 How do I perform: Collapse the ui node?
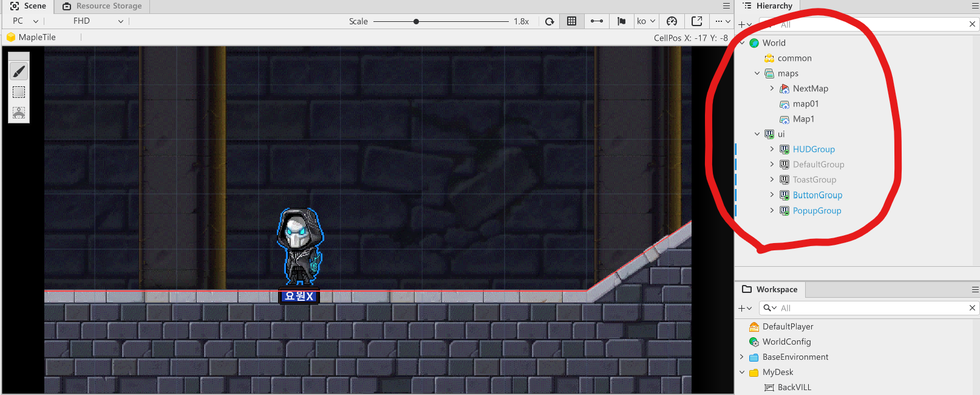point(757,134)
